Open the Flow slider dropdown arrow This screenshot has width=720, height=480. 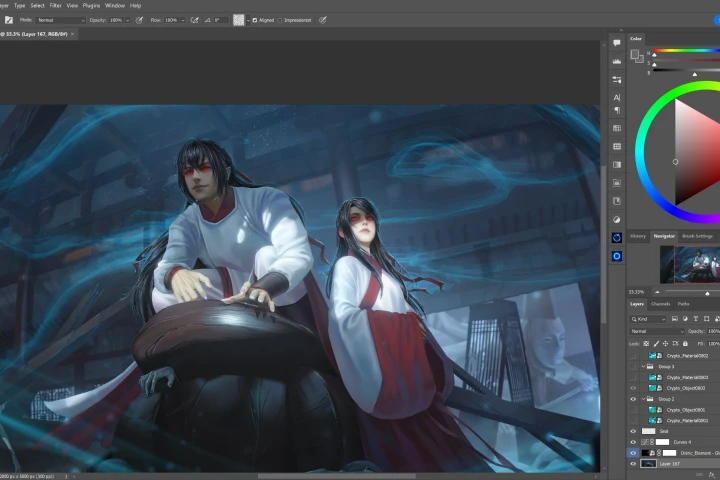(x=183, y=20)
